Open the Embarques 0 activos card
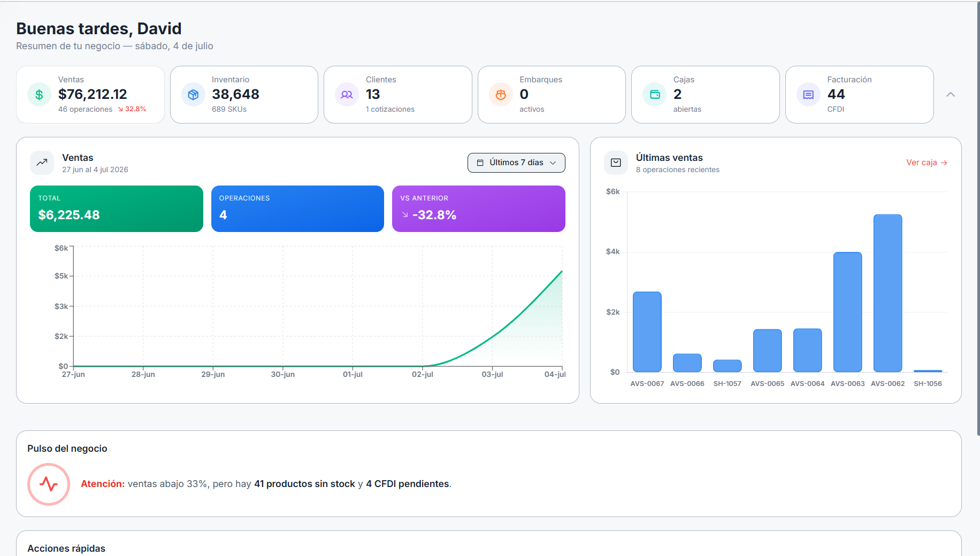This screenshot has width=980, height=556. click(552, 95)
